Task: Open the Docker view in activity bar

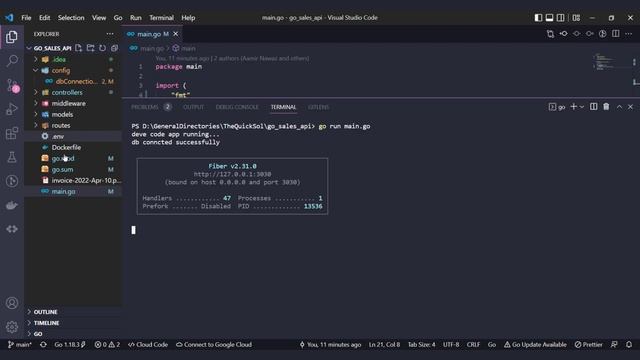Action: coord(12,205)
